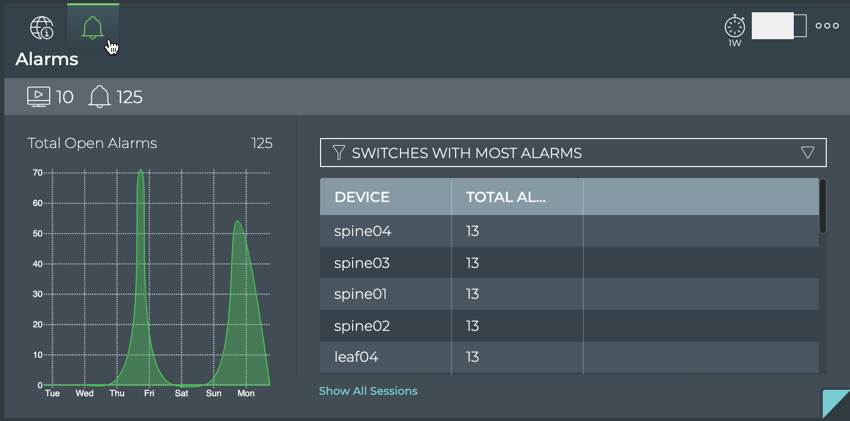Open the network health globe tab
Image resolution: width=850 pixels, height=421 pixels.
pos(42,28)
